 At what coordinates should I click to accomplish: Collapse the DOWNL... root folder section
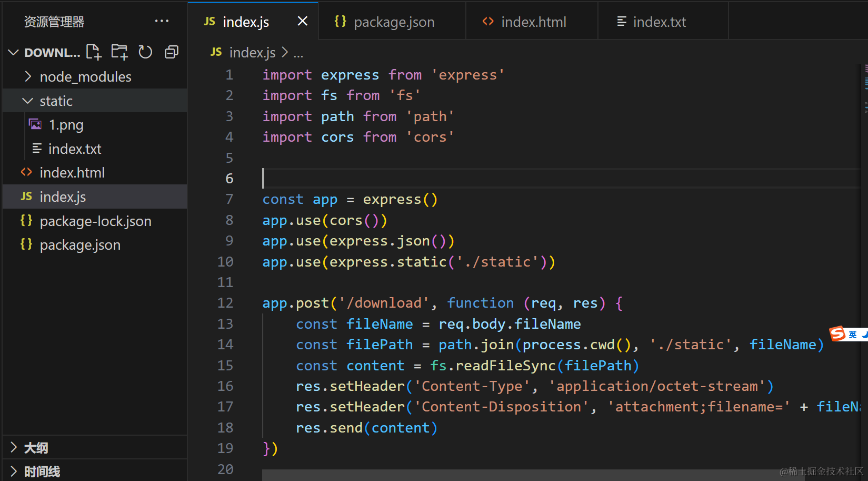[x=45, y=53]
